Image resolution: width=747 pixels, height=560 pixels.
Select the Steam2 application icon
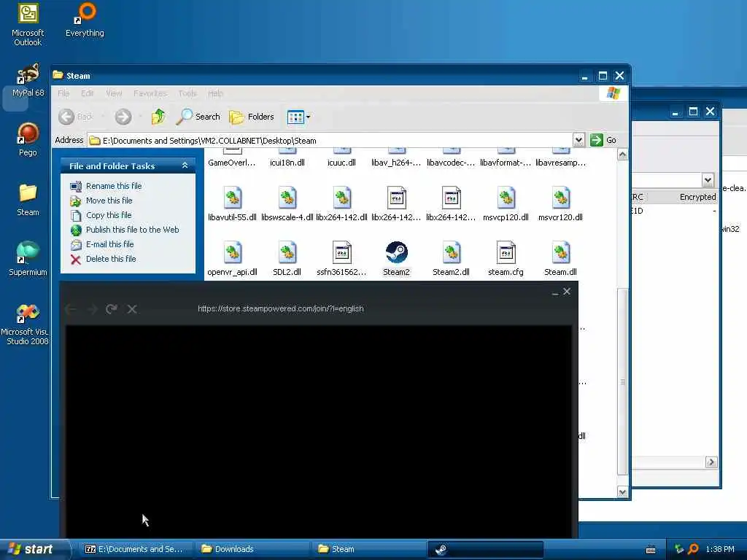(x=396, y=259)
